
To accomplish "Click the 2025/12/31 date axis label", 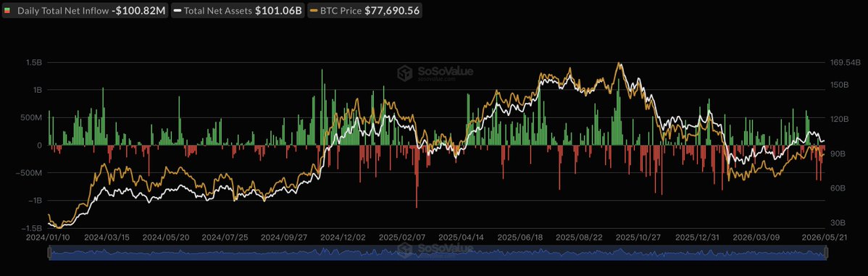I will 697,237.
